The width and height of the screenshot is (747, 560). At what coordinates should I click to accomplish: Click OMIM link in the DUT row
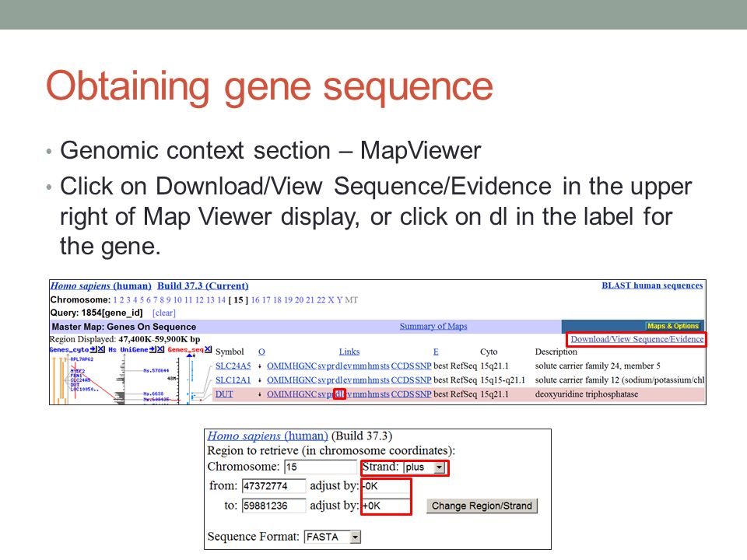[x=279, y=394]
